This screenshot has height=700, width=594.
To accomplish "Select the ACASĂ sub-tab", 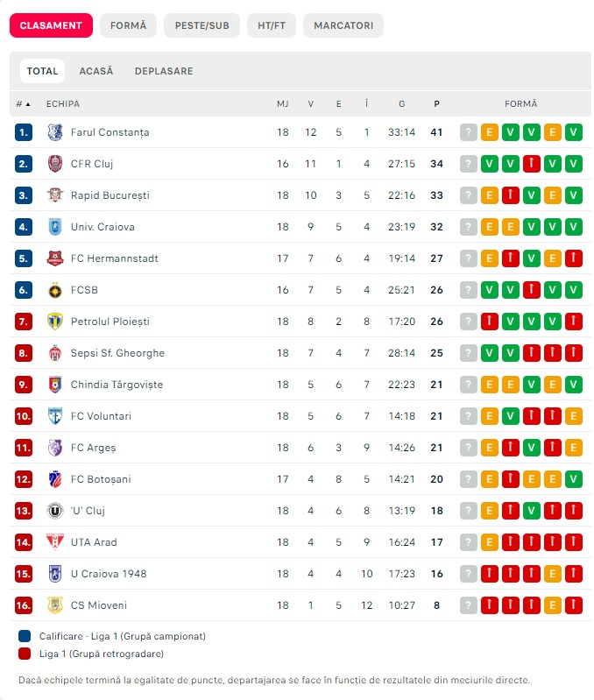I will 96,71.
